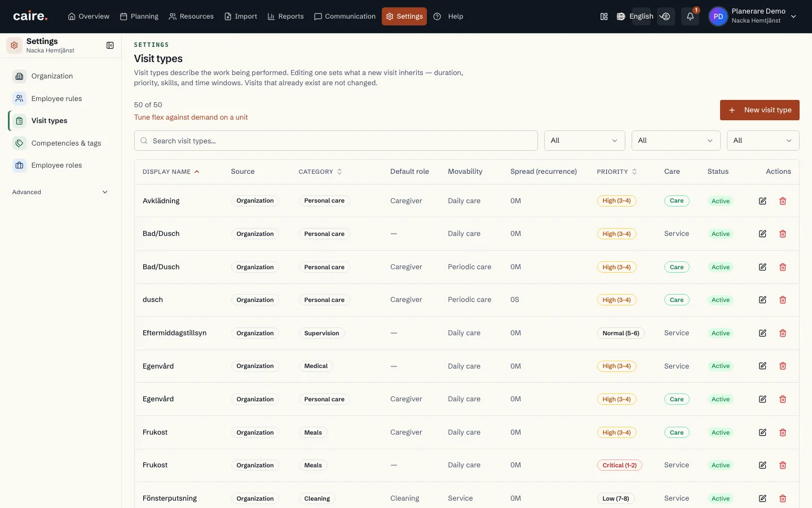
Task: Edit the Egenvård Medical visit type
Action: click(x=762, y=366)
